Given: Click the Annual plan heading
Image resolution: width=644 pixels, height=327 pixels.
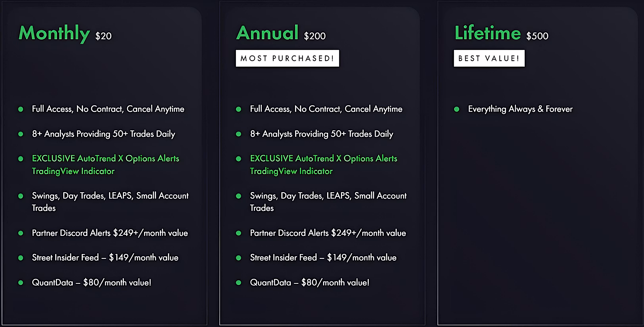Looking at the screenshot, I should 267,33.
